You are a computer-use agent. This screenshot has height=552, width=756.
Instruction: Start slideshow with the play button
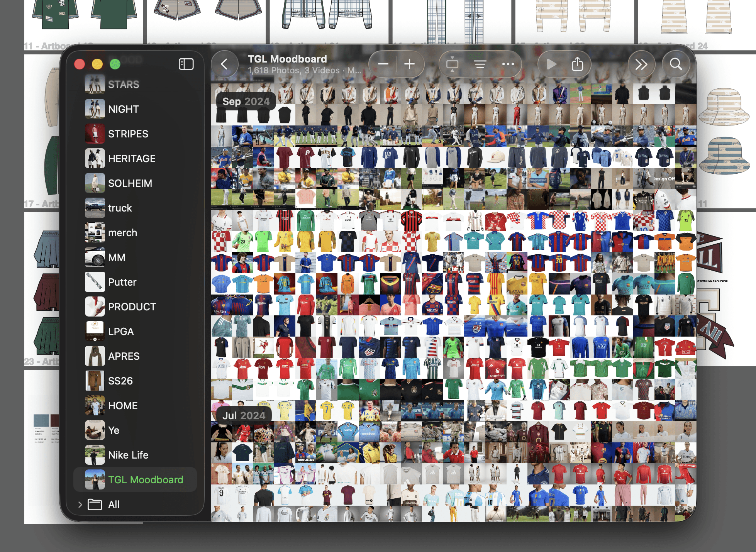pyautogui.click(x=551, y=64)
